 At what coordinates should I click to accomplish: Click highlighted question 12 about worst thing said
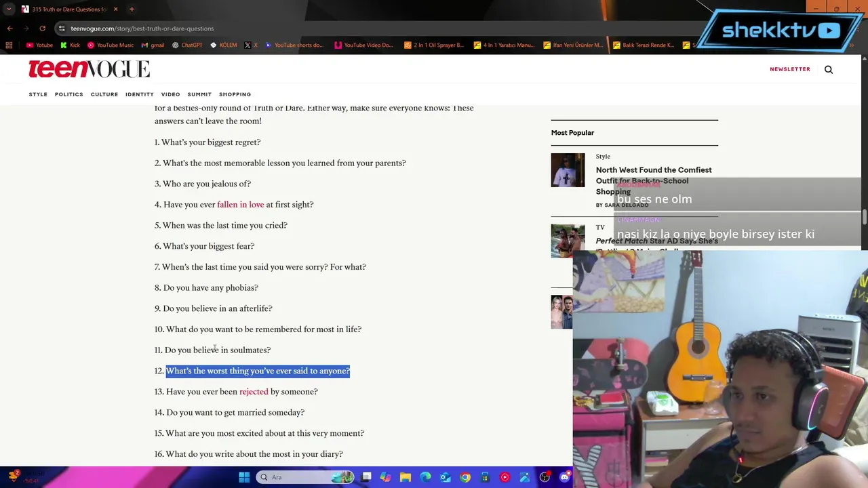(258, 371)
